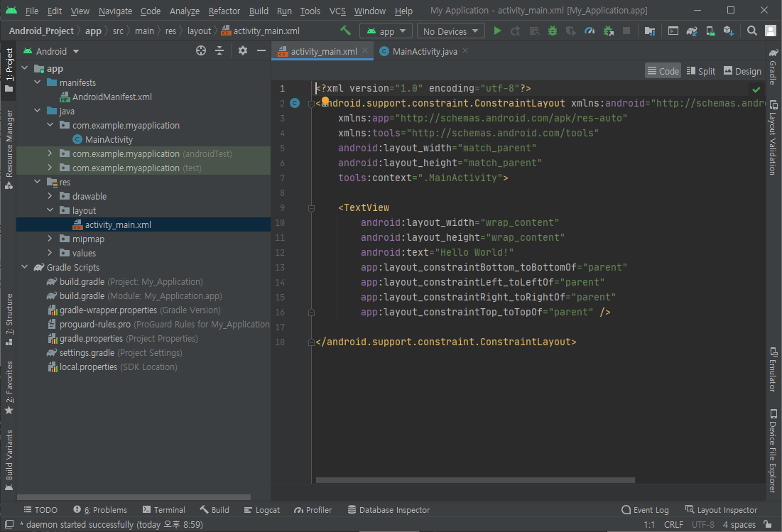Click the green checkmark inspection indicator

(x=756, y=89)
